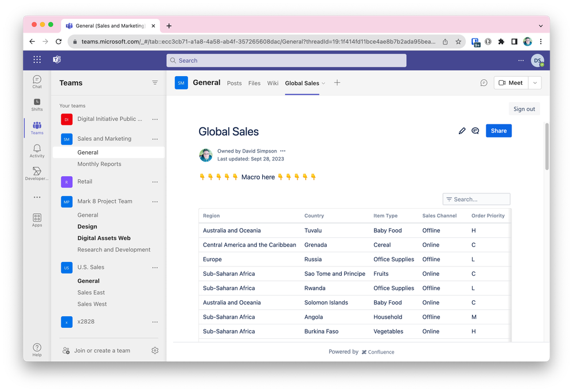Open the app launcher grid icon
Screen dimensions: 573x392
click(x=37, y=60)
